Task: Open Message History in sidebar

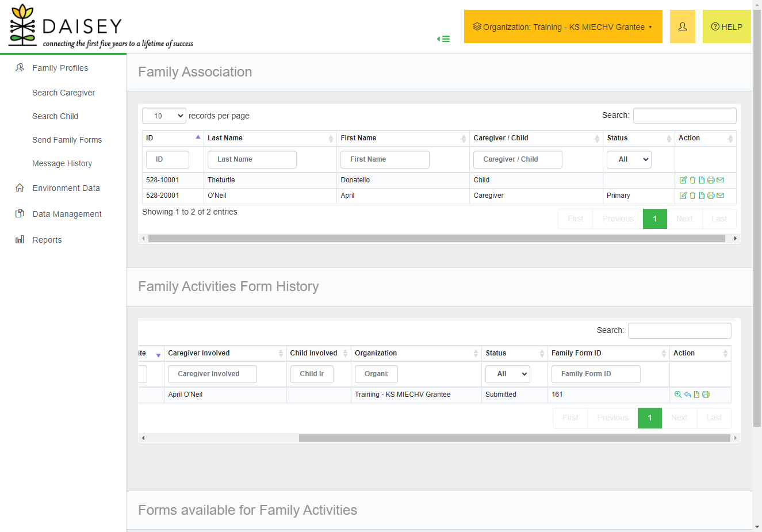Action: [x=62, y=163]
